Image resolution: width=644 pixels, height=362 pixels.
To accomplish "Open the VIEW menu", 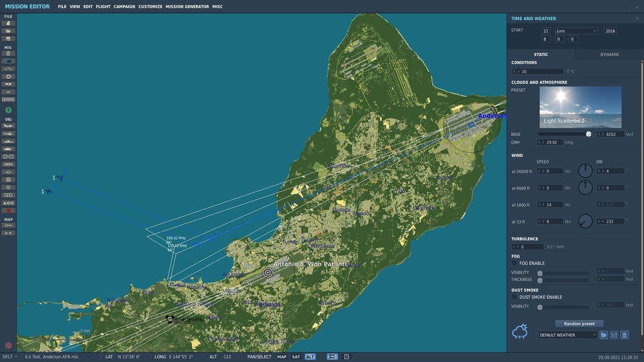I will (x=75, y=6).
